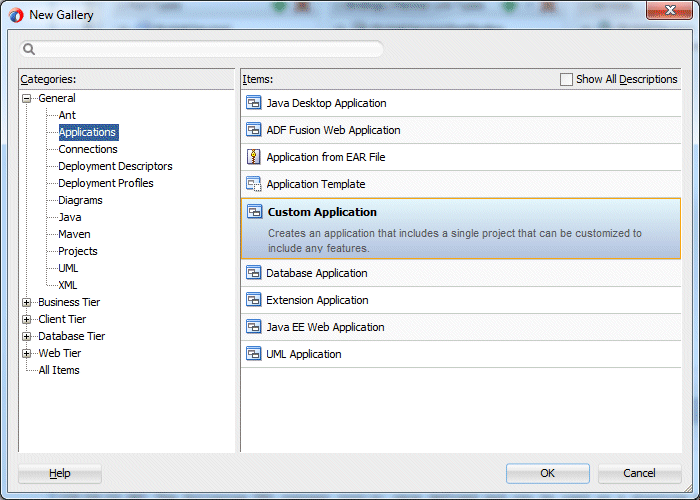Click the Custom Application description text
This screenshot has width=700, height=500.
(454, 241)
